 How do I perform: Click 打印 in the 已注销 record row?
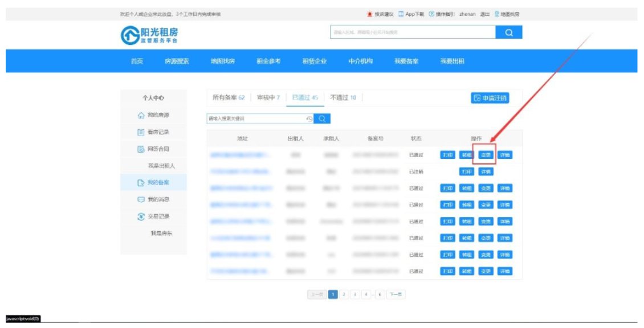point(467,171)
